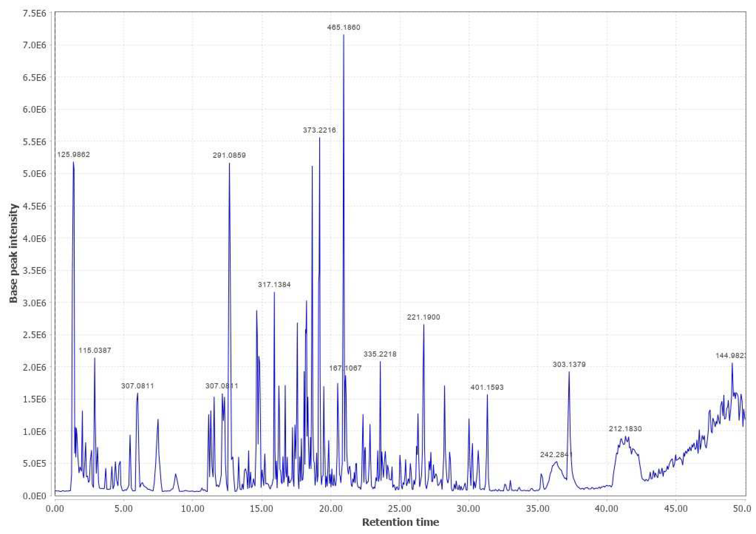Select the 401.1593 peak label
The width and height of the screenshot is (756, 534).
pyautogui.click(x=487, y=388)
